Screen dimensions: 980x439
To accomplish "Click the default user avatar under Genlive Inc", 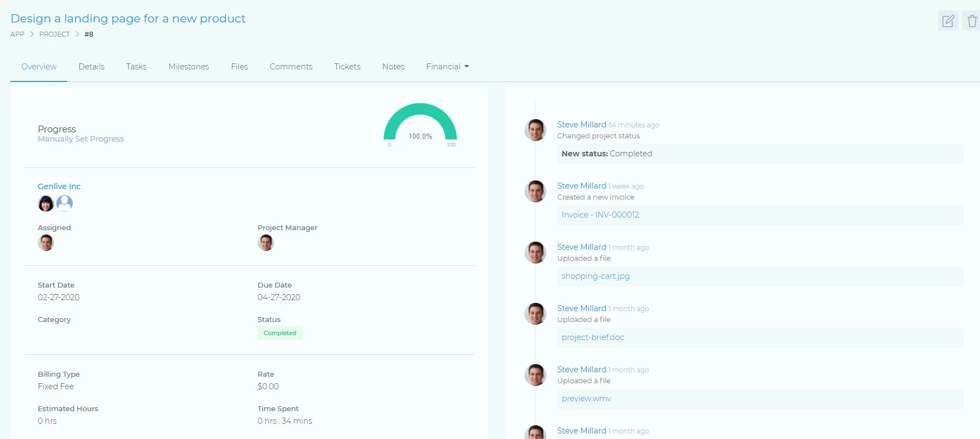I will 65,203.
